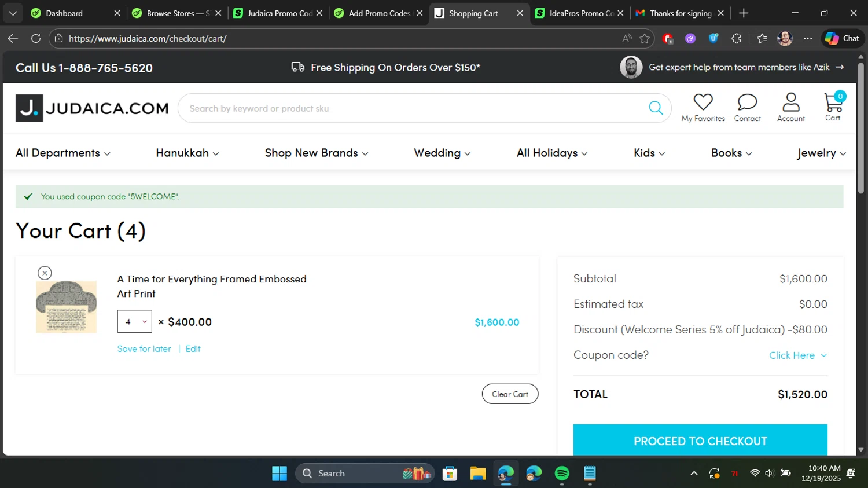Toggle Read aloud icon in address bar
This screenshot has height=488, width=868.
pyautogui.click(x=627, y=38)
